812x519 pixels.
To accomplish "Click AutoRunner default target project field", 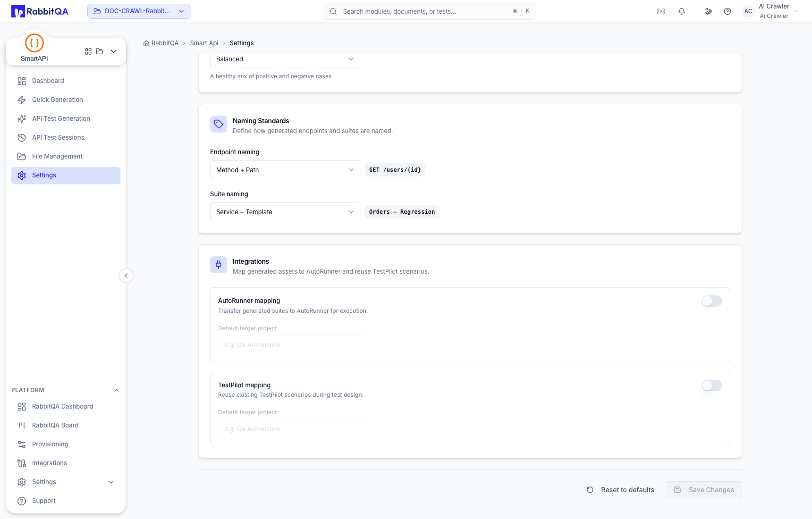I will pos(294,345).
